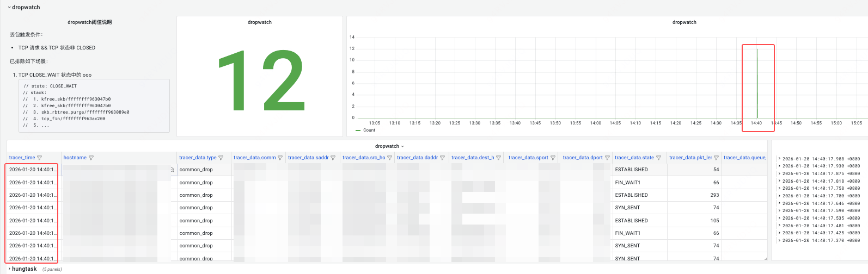Open filter for hostname column
This screenshot has height=274, width=868.
click(x=91, y=158)
